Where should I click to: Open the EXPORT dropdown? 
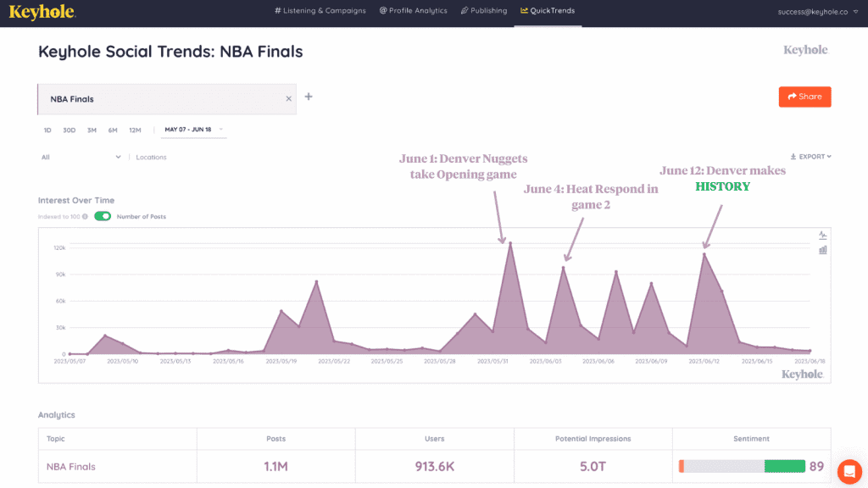click(x=810, y=157)
